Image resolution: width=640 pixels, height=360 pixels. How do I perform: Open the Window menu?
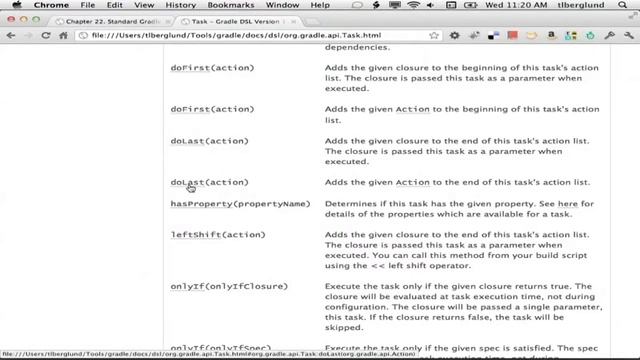[x=282, y=5]
